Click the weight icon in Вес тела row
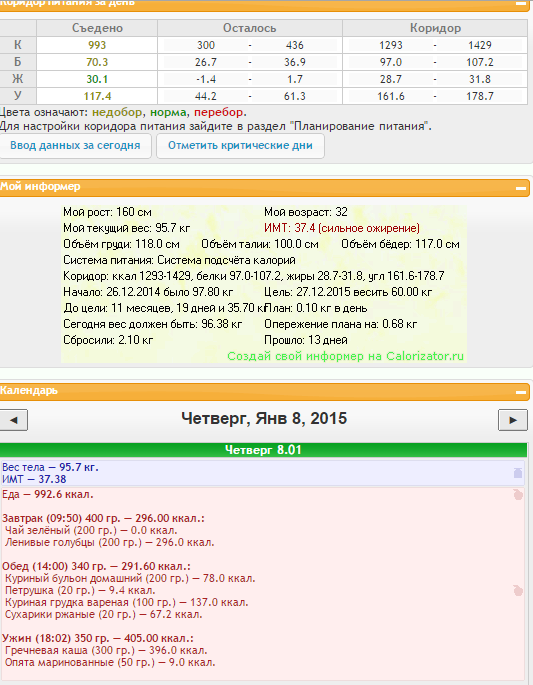This screenshot has height=685, width=533. (x=518, y=473)
